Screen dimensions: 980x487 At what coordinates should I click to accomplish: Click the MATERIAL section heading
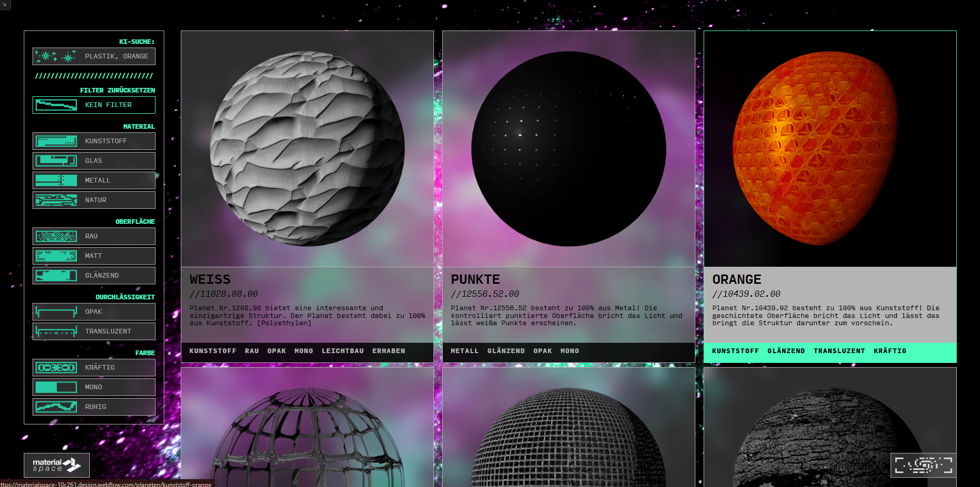point(138,127)
